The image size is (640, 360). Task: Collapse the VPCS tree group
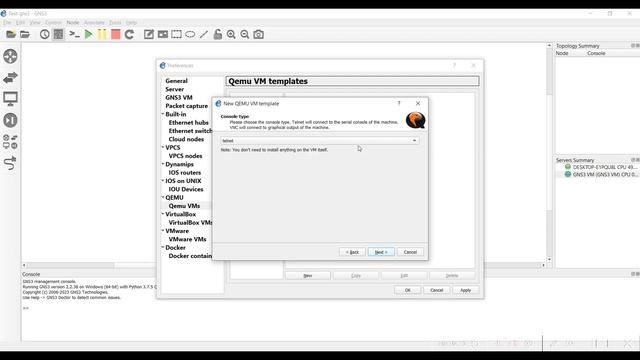click(163, 147)
